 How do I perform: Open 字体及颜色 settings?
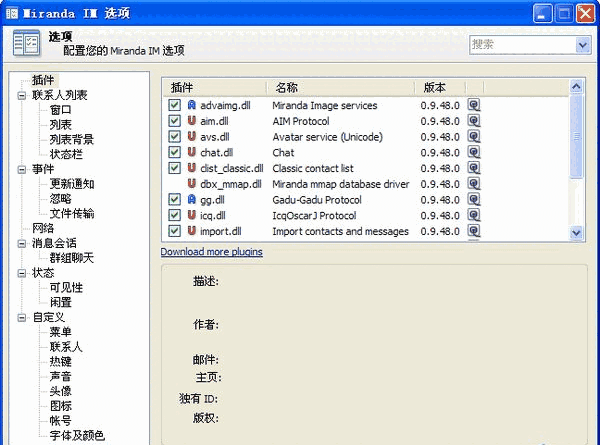(77, 436)
